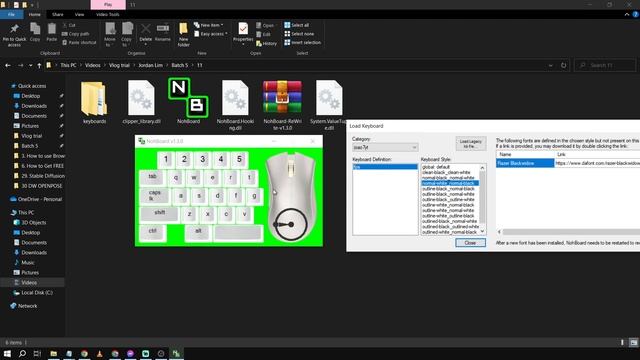Navigate to Jordan Lim in the address bar
640x360 pixels.
(x=150, y=65)
